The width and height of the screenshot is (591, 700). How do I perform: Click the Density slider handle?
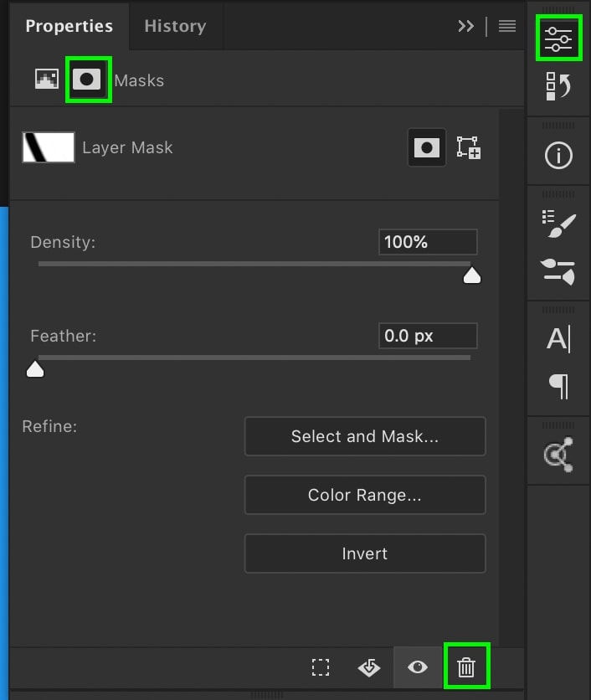click(x=472, y=276)
